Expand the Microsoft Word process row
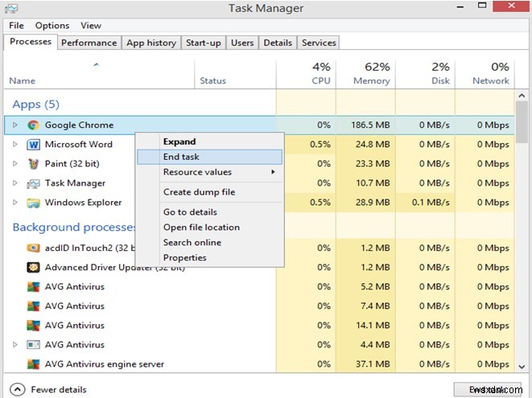 click(x=14, y=145)
